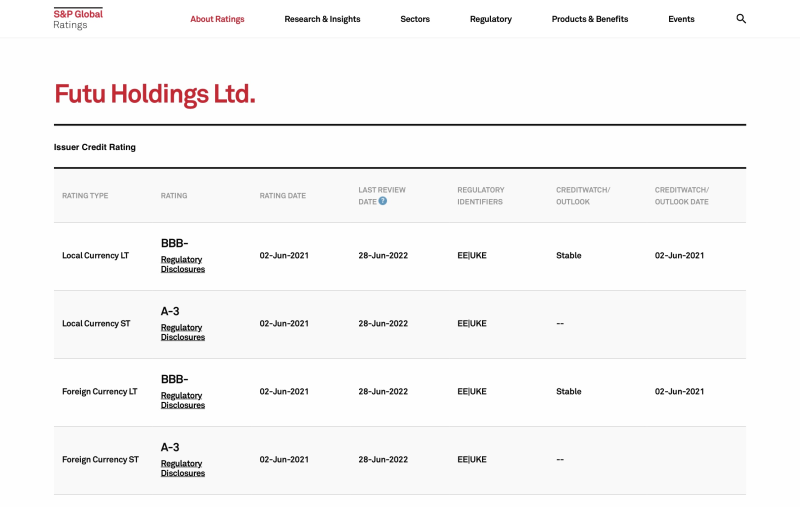View Regulatory Disclosures for Foreign Currency LT
Viewport: 800px width, 507px height.
[x=183, y=400]
